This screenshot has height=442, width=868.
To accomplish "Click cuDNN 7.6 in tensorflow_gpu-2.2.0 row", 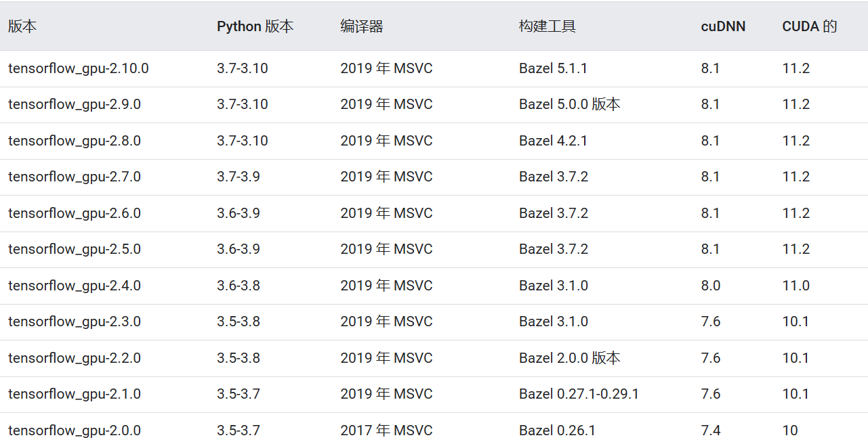I will (x=711, y=358).
